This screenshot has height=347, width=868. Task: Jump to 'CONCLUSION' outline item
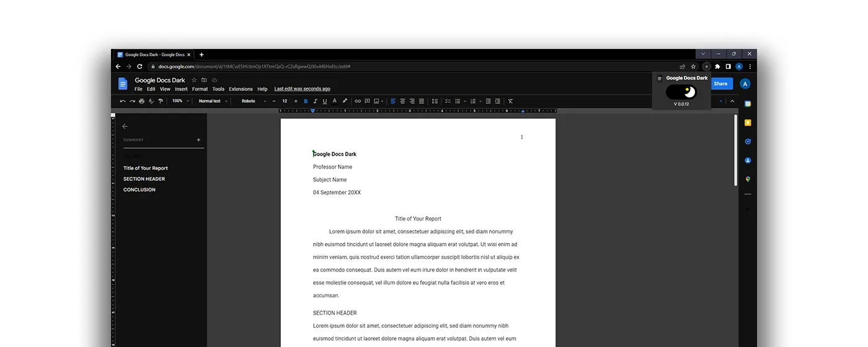coord(139,190)
